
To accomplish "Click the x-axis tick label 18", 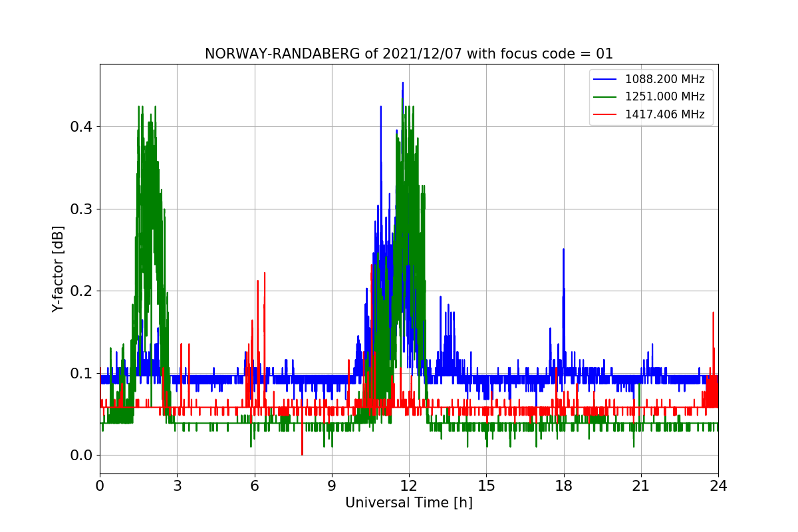I will pyautogui.click(x=563, y=485).
